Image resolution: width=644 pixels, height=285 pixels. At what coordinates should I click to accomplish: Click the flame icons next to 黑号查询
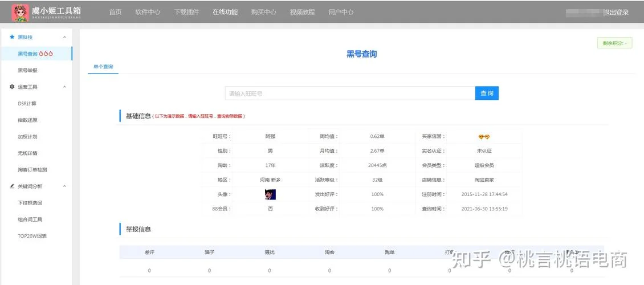(x=46, y=54)
